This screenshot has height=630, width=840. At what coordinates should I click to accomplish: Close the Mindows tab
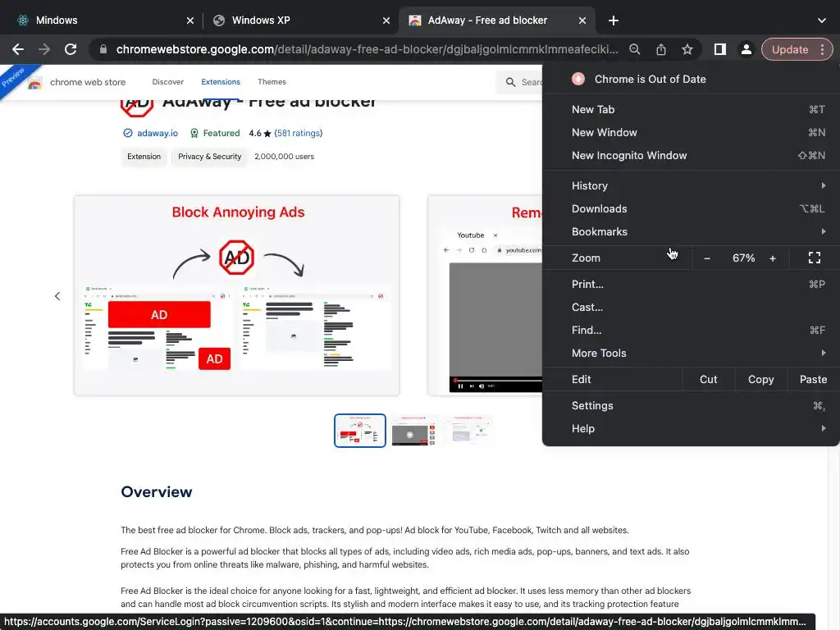point(190,21)
